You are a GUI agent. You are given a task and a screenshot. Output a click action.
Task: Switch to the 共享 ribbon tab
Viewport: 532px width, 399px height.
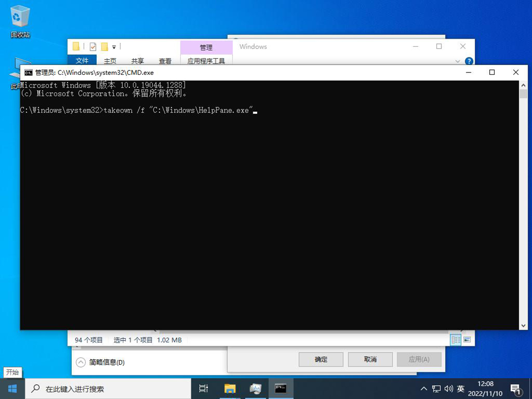137,61
